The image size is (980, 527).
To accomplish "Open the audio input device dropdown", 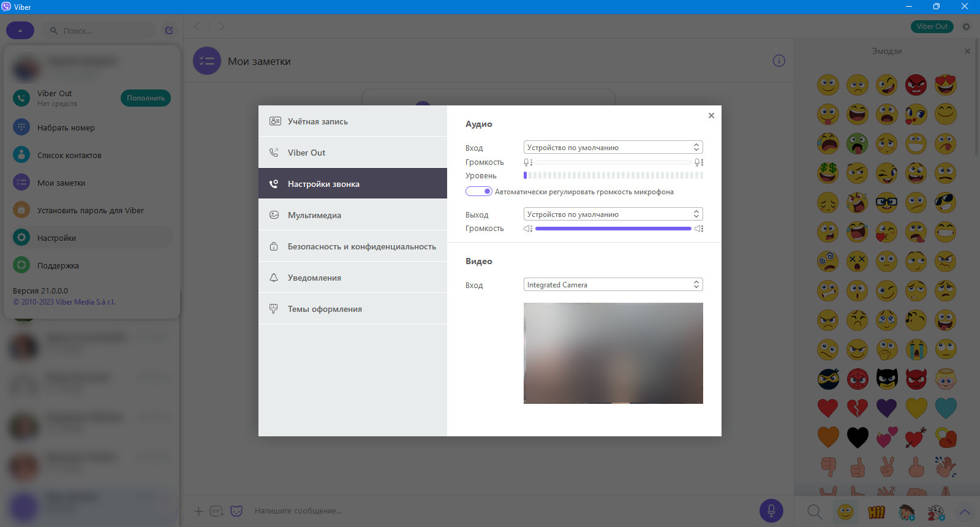I will click(x=613, y=147).
